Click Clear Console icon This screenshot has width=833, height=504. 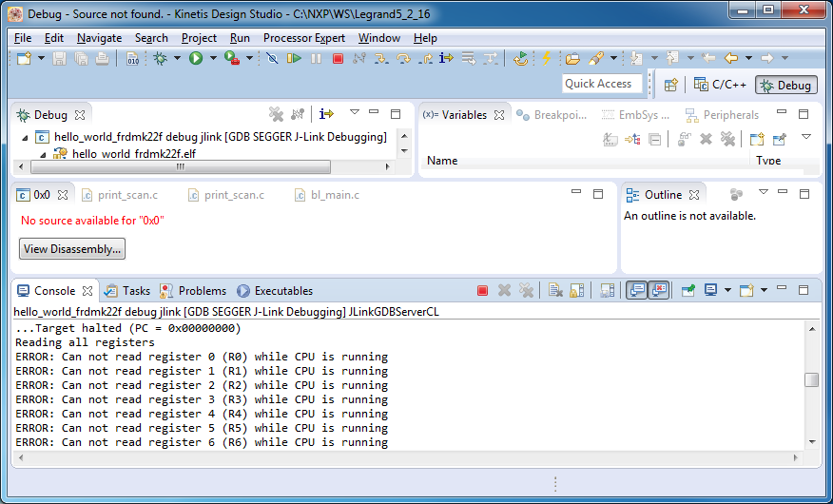pos(555,290)
